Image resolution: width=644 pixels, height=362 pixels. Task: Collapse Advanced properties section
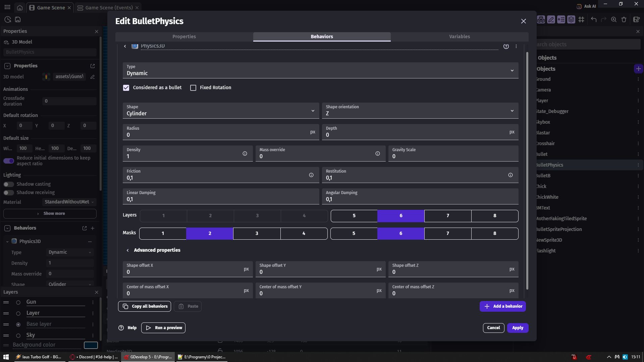click(x=128, y=250)
